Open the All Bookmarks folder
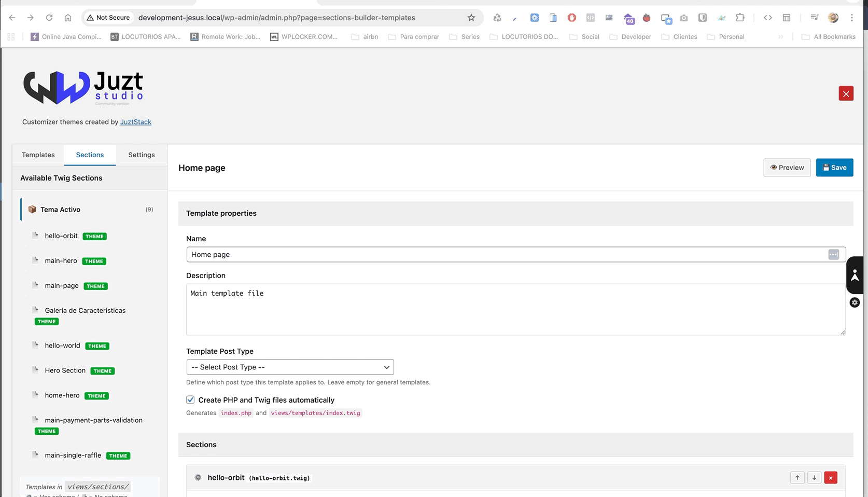868x497 pixels. (x=829, y=37)
